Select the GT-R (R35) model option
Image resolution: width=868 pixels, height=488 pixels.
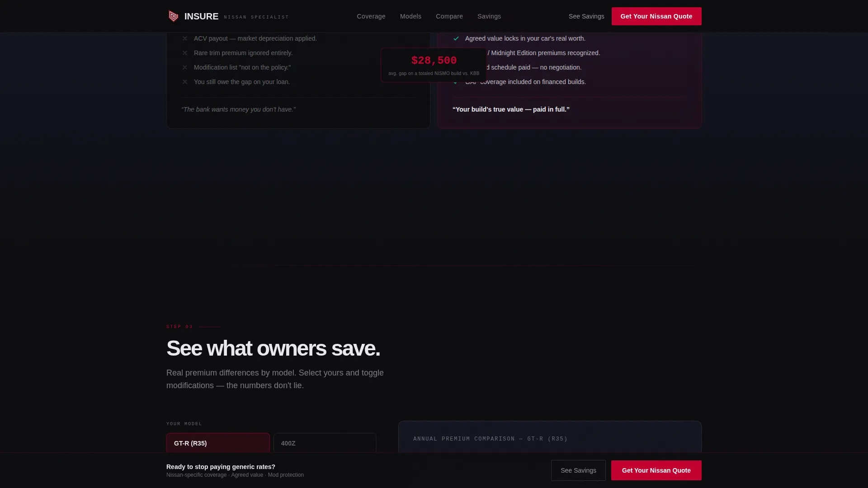[218, 443]
